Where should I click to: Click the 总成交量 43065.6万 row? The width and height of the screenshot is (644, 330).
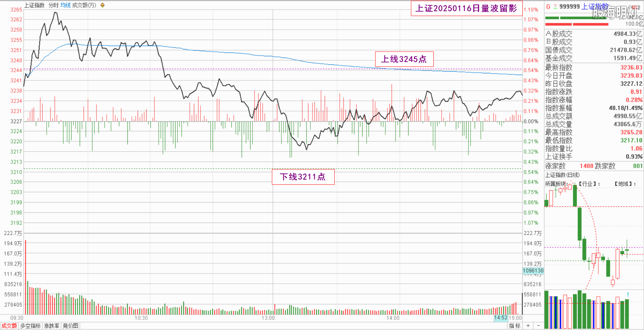coord(594,124)
